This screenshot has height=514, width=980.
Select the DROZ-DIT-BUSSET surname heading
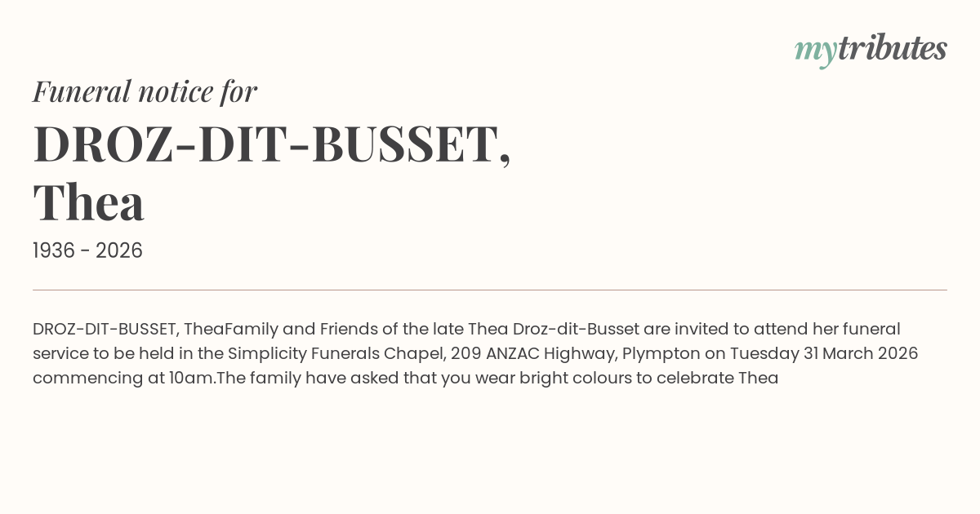(272, 144)
